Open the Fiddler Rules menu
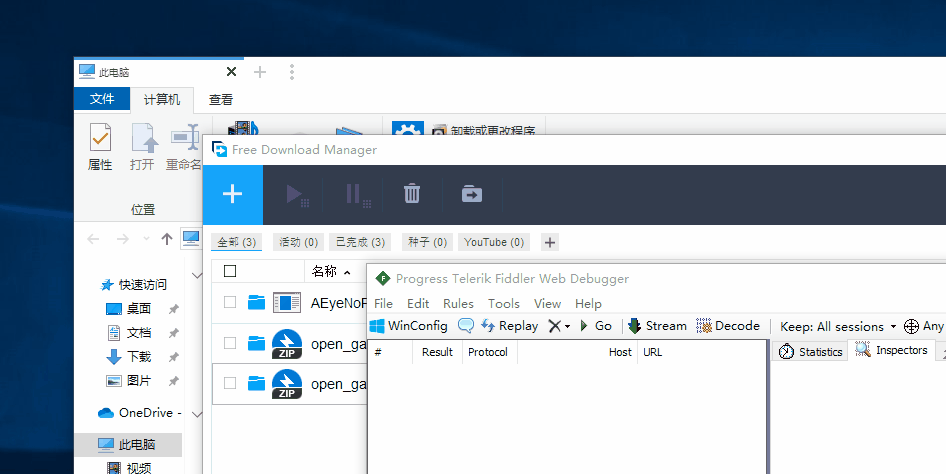Screen dimensions: 946x474 point(459,304)
